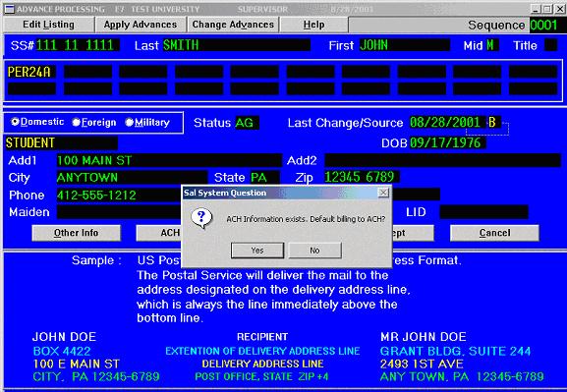
Task: Click the '100 E MAIN ST' sample text
Action: point(76,364)
